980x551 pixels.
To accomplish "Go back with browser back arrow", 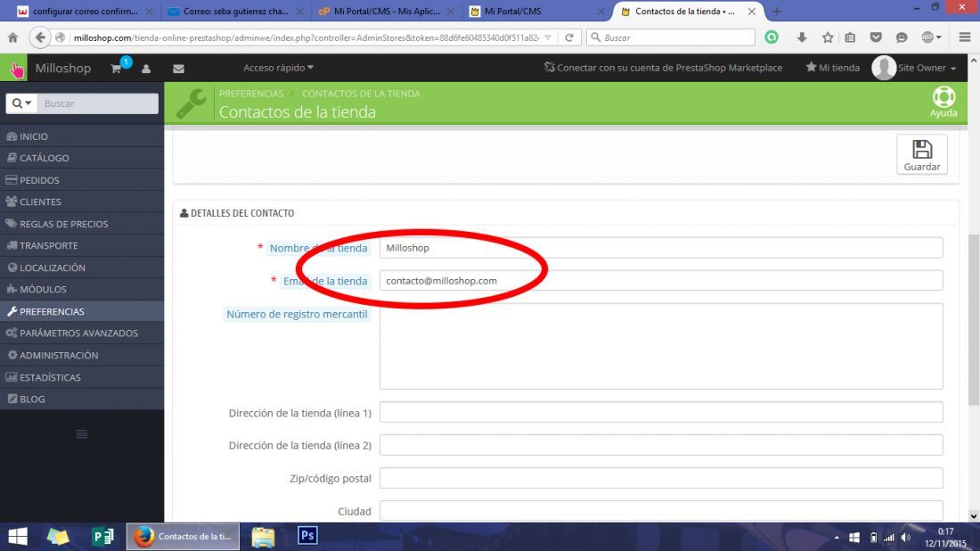I will click(x=40, y=37).
